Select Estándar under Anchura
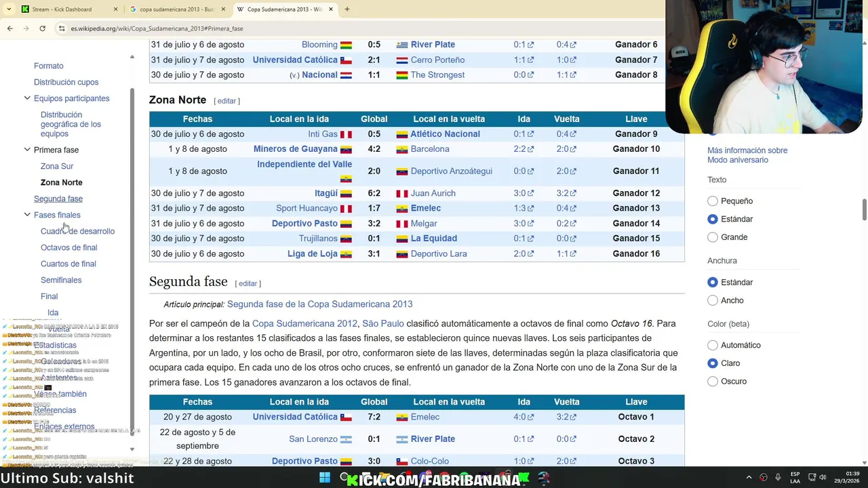Viewport: 868px width, 488px height. point(713,282)
